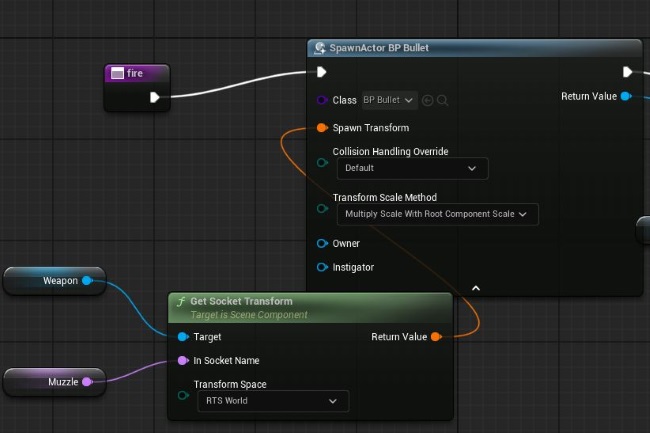This screenshot has width=650, height=433.
Task: Click SpawnActor Return Value blue pin
Action: tap(626, 96)
